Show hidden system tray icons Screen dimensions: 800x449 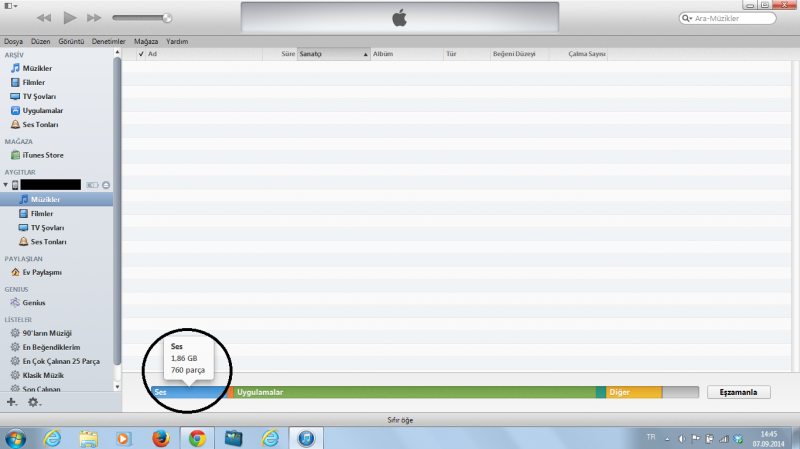667,439
